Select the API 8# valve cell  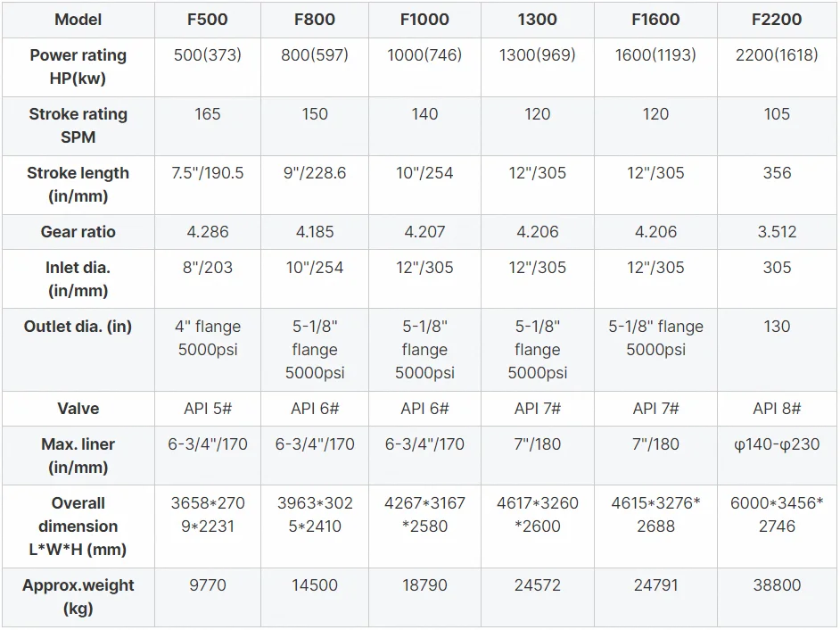pos(777,409)
